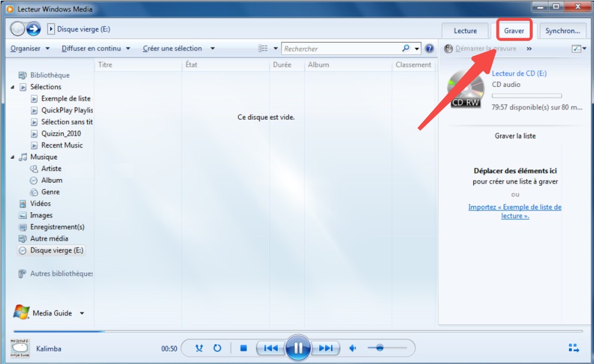Click the back navigation arrow button
The image size is (594, 364).
click(17, 29)
